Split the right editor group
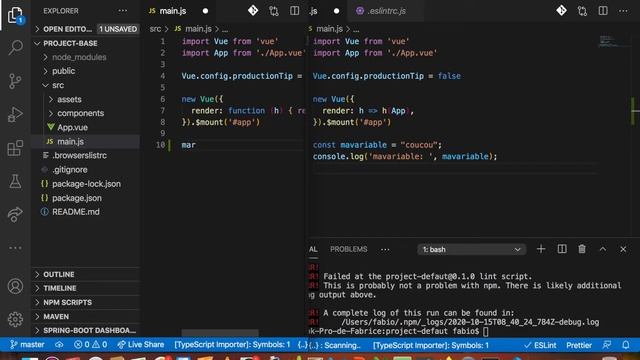This screenshot has height=360, width=640. point(603,11)
